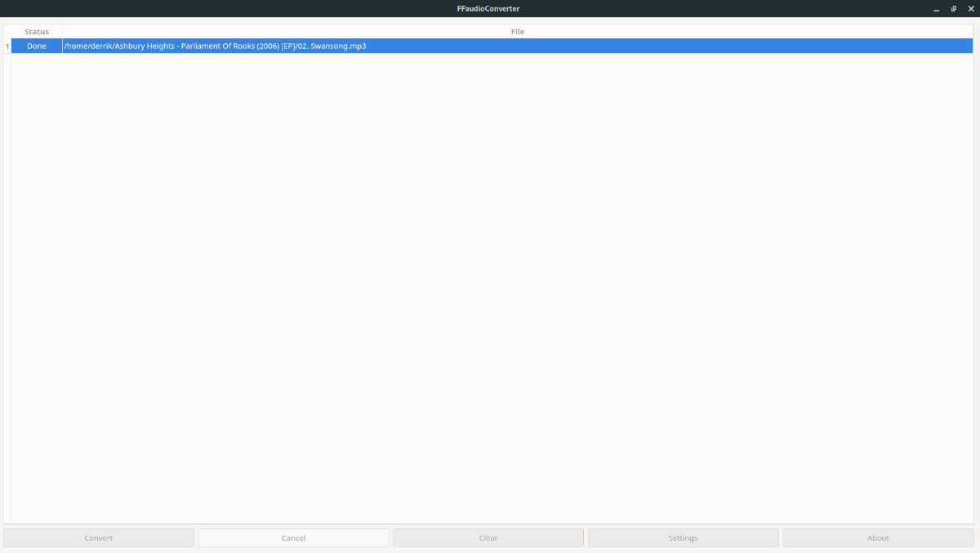980x553 pixels.
Task: Clear the file list
Action: click(x=488, y=537)
